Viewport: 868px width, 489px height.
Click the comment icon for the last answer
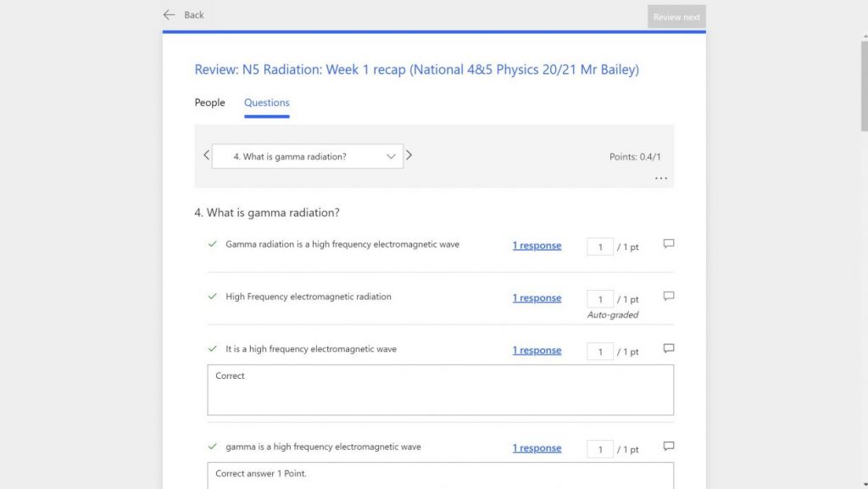click(x=668, y=446)
